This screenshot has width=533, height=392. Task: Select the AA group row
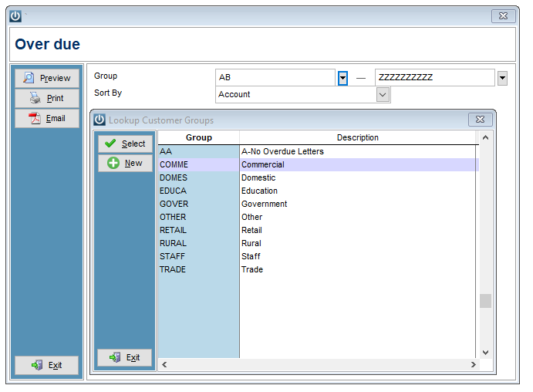(318, 152)
